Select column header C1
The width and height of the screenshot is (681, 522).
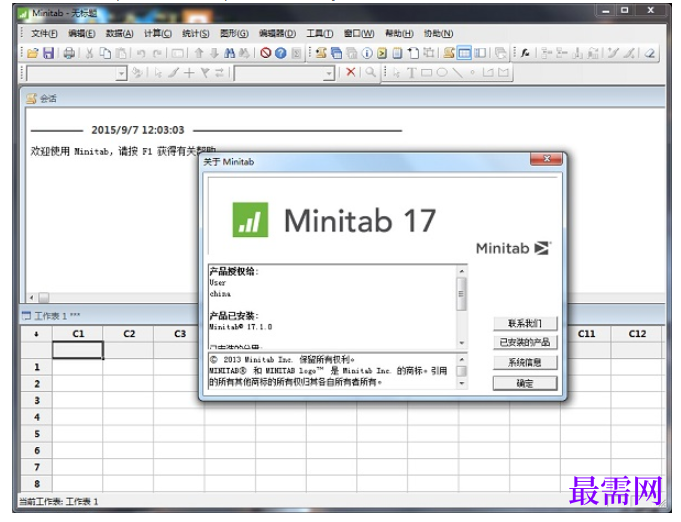(78, 334)
